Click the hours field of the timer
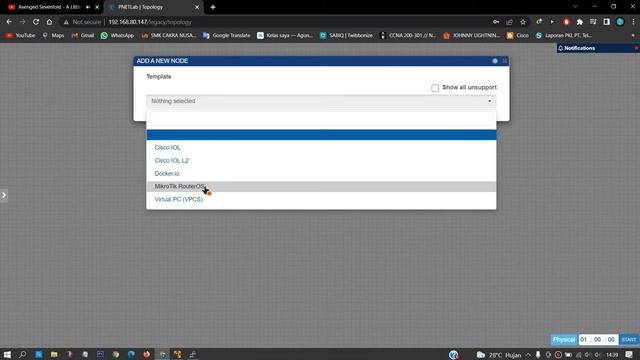This screenshot has height=360, width=640. (584, 340)
